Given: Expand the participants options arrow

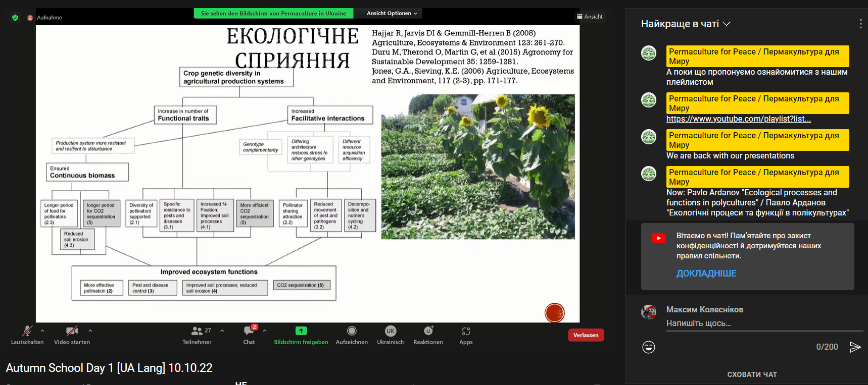Looking at the screenshot, I should pos(222,331).
